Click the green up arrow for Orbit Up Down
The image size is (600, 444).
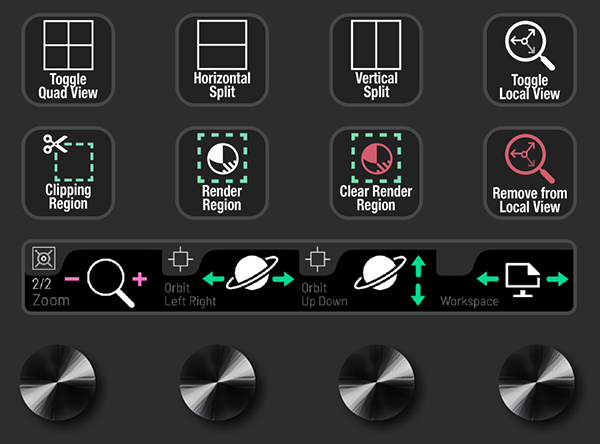pyautogui.click(x=418, y=266)
